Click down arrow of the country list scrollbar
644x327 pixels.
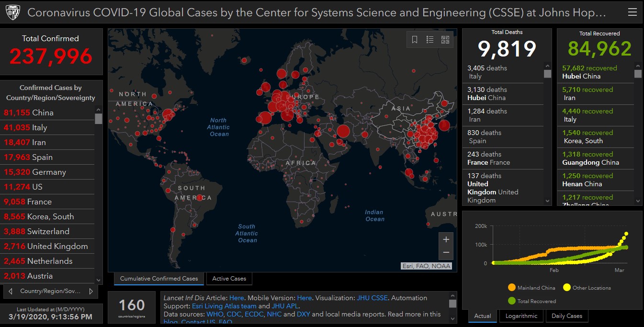[x=99, y=280]
